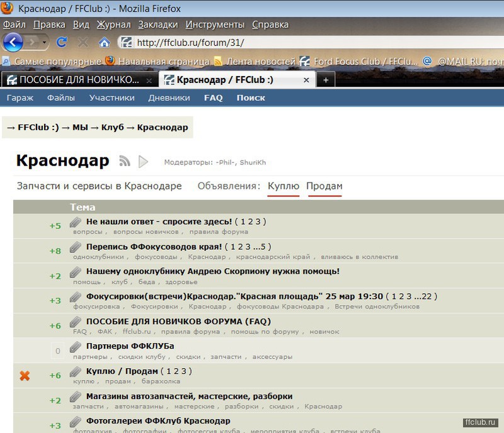Click orange X icon beside Куплю / Продам
The width and height of the screenshot is (504, 433).
click(25, 376)
